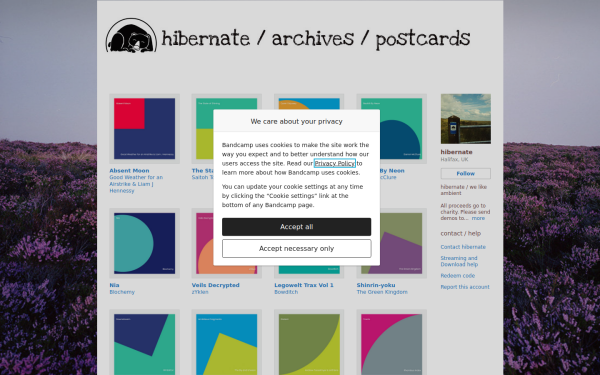Open the Contact hibernate link
600x375 pixels.
463,247
